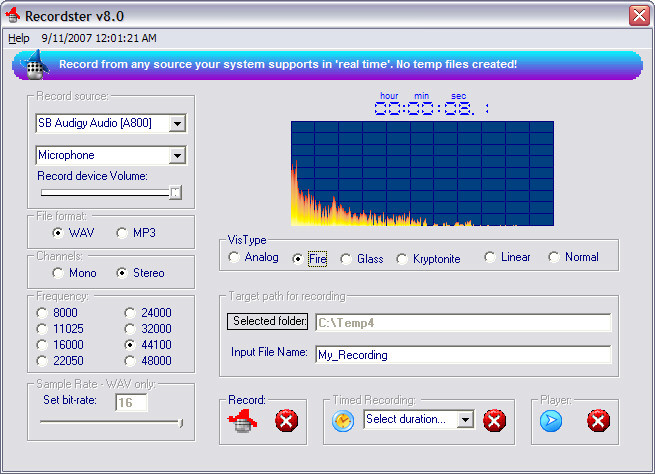Open the Microphone source dropdown

pos(178,156)
